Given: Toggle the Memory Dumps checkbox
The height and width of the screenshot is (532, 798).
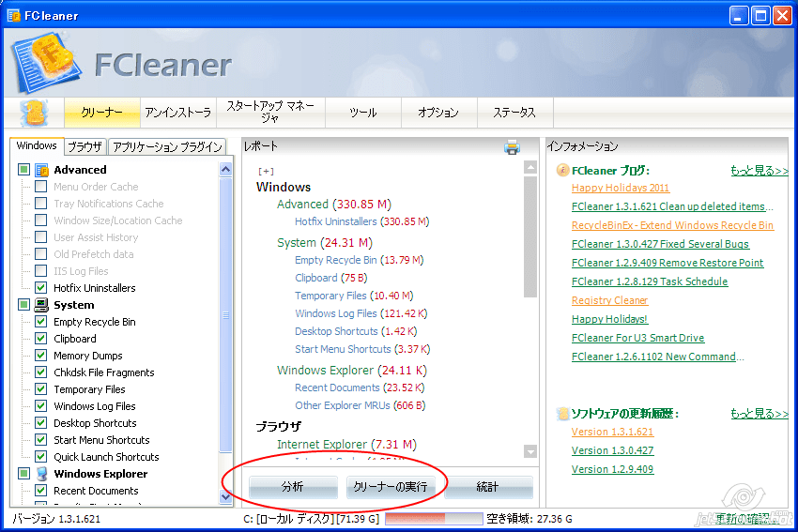Looking at the screenshot, I should click(40, 356).
